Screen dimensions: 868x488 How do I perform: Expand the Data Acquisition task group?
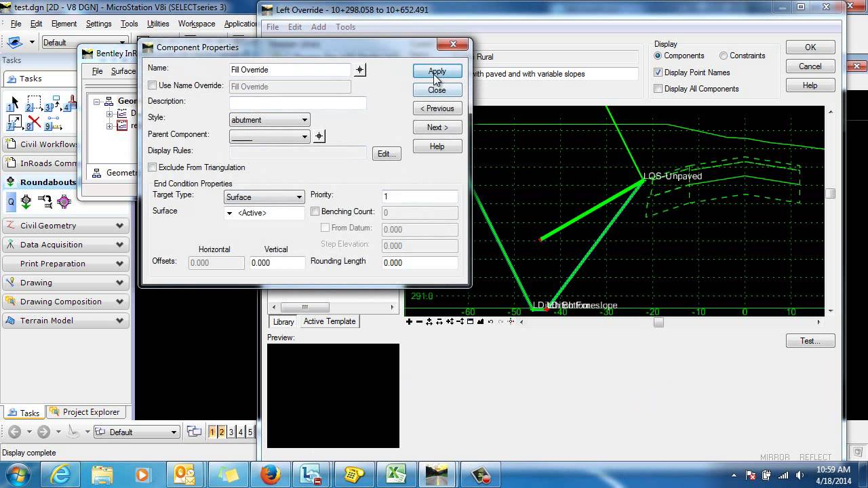pos(120,245)
